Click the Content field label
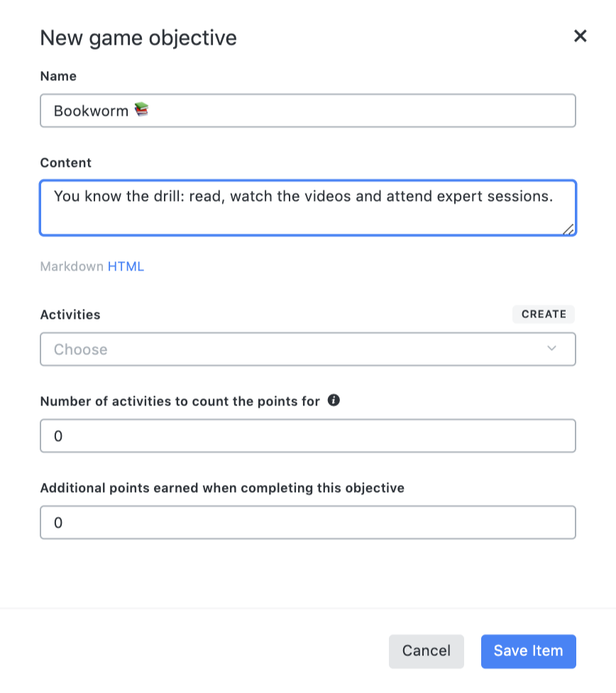Screen dimensions: 616x693 [x=65, y=163]
